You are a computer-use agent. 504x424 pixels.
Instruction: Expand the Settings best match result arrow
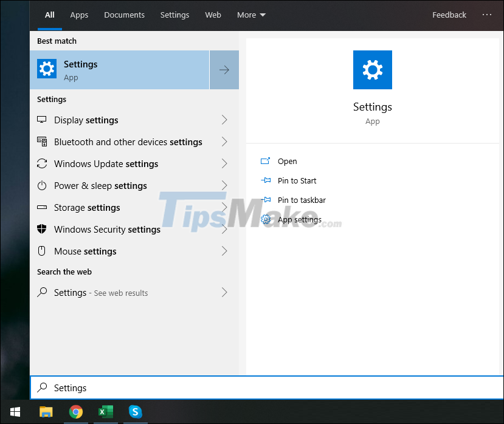click(x=224, y=69)
